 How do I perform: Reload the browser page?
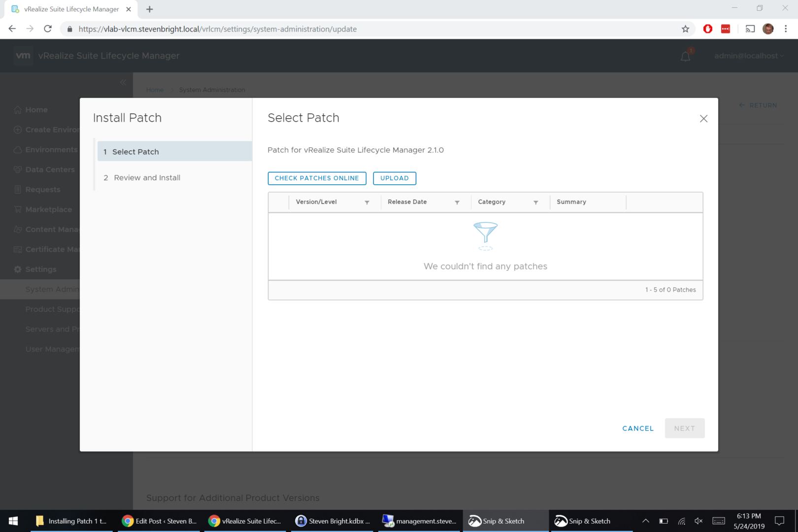[48, 29]
